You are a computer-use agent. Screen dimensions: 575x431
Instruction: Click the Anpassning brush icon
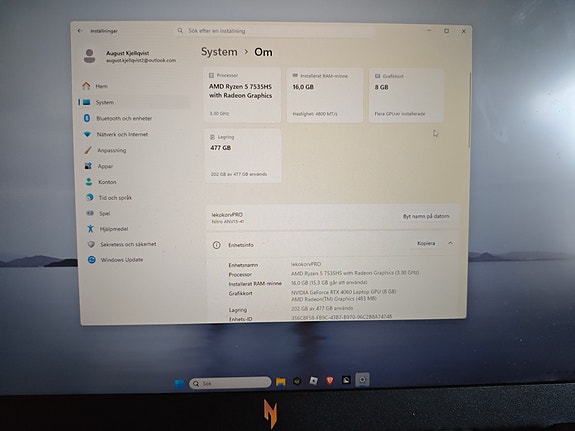[x=88, y=150]
